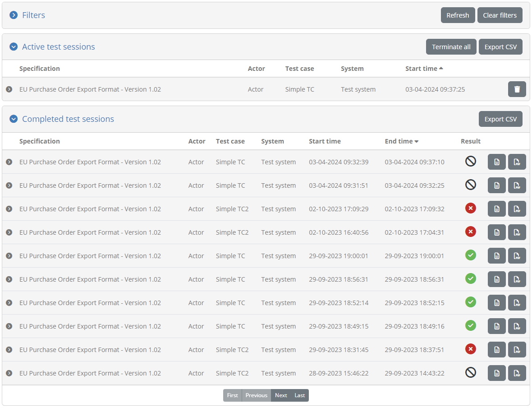Viewport: 532px width, 408px height.
Task: View report for session ending 14:43:22
Action: point(497,373)
